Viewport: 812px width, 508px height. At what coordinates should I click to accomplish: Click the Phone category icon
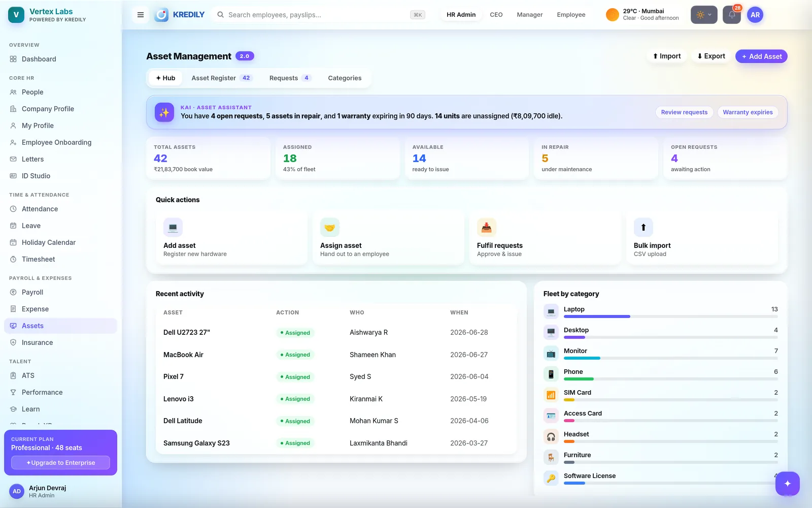pyautogui.click(x=551, y=374)
